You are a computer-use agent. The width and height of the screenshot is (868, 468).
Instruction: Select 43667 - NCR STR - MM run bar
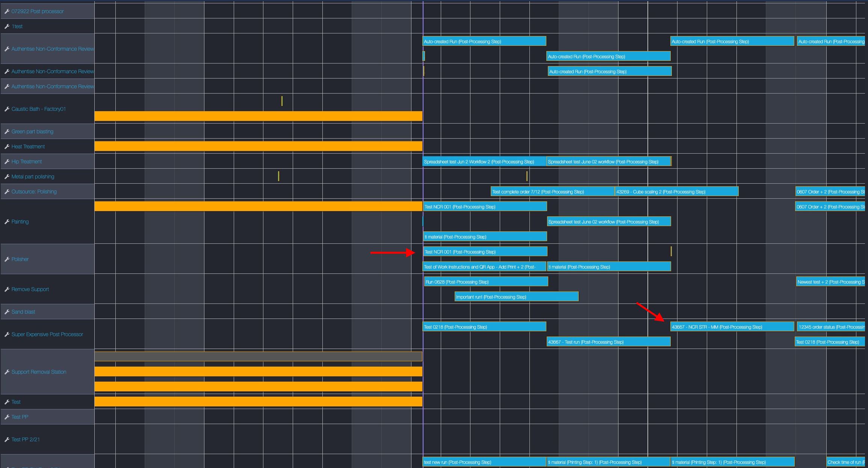coord(732,327)
